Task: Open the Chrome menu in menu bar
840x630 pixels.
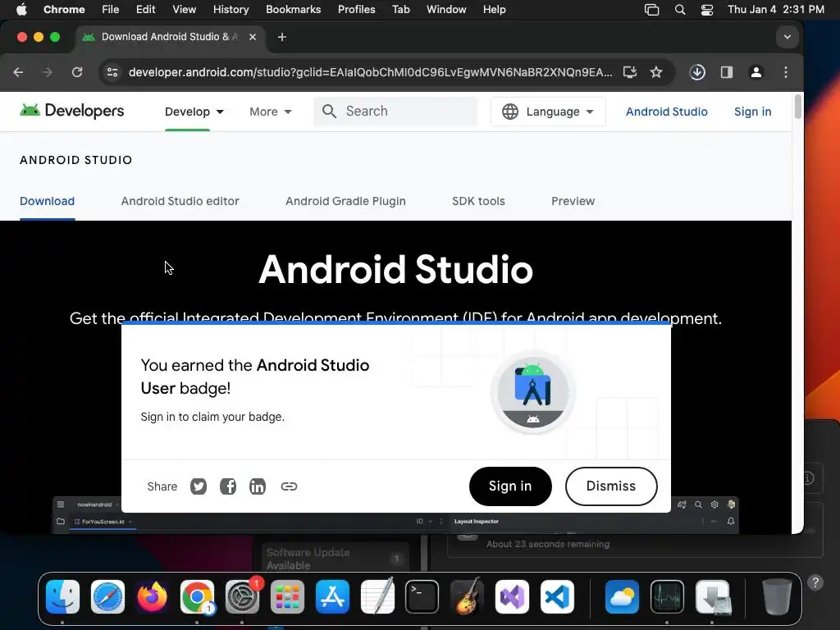Action: tap(64, 9)
